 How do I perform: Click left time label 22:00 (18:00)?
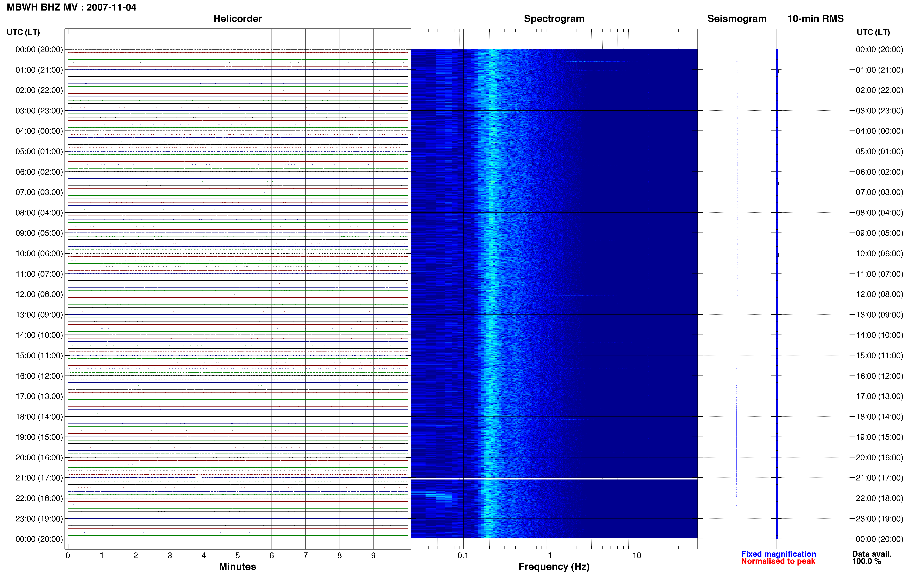39,498
